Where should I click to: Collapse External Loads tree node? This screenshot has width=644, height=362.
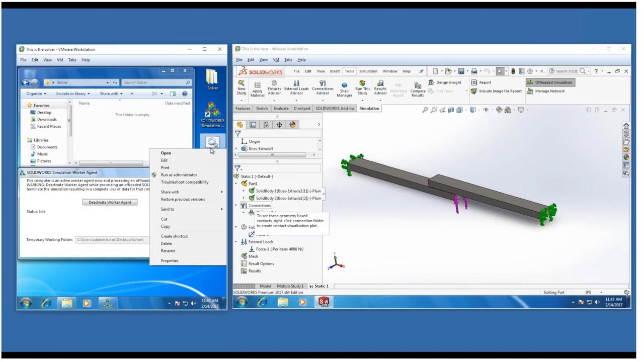[236, 242]
